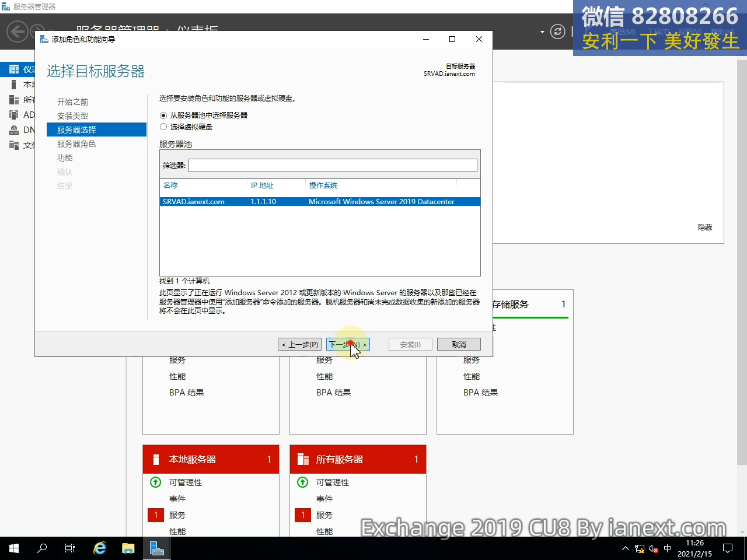Image resolution: width=747 pixels, height=560 pixels.
Task: Go to the 开始之前 wizard step
Action: [72, 102]
